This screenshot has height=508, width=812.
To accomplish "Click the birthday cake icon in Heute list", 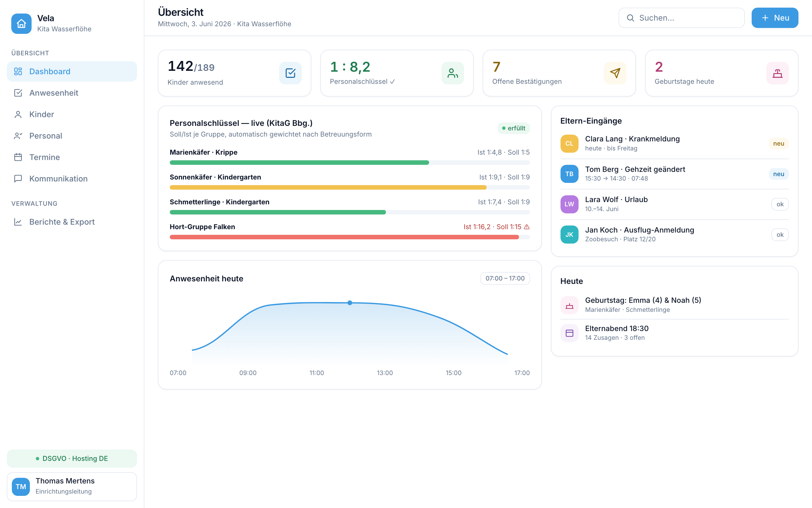I will [x=570, y=305].
